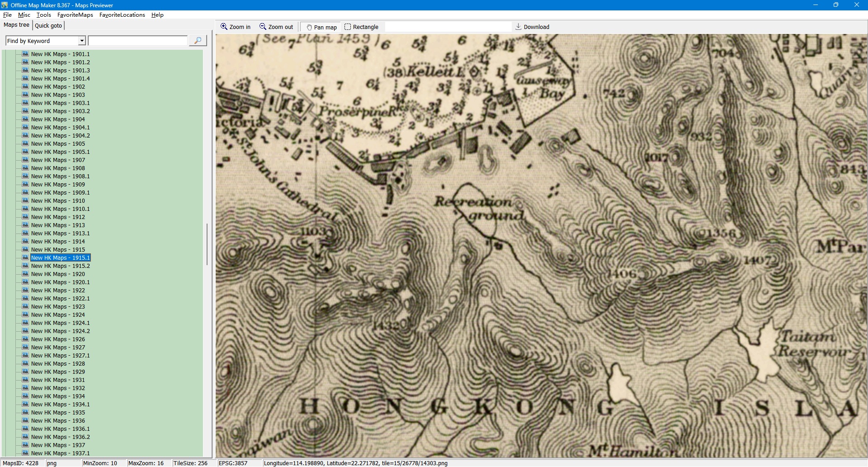Click map icon beside New HK Maps - 1935
This screenshot has width=868, height=467.
pyautogui.click(x=26, y=412)
